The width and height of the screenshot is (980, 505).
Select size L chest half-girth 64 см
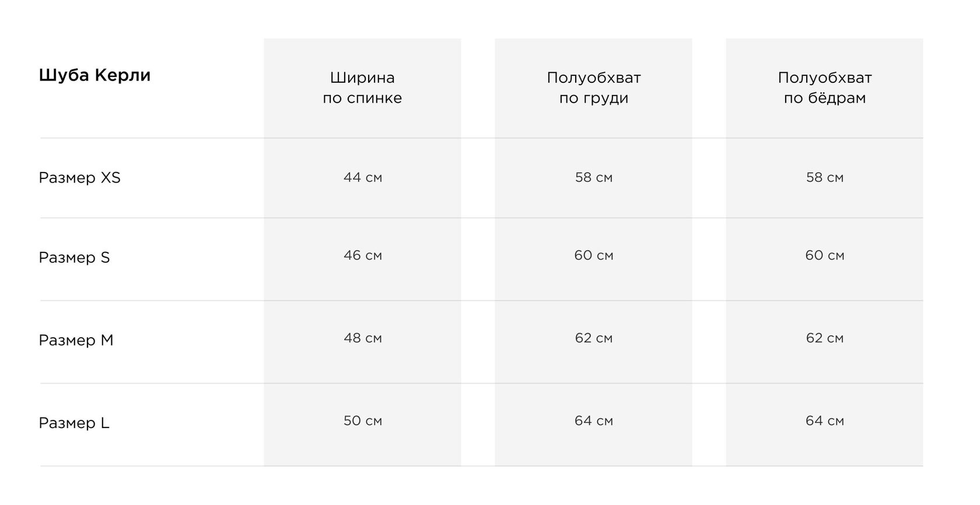click(593, 421)
